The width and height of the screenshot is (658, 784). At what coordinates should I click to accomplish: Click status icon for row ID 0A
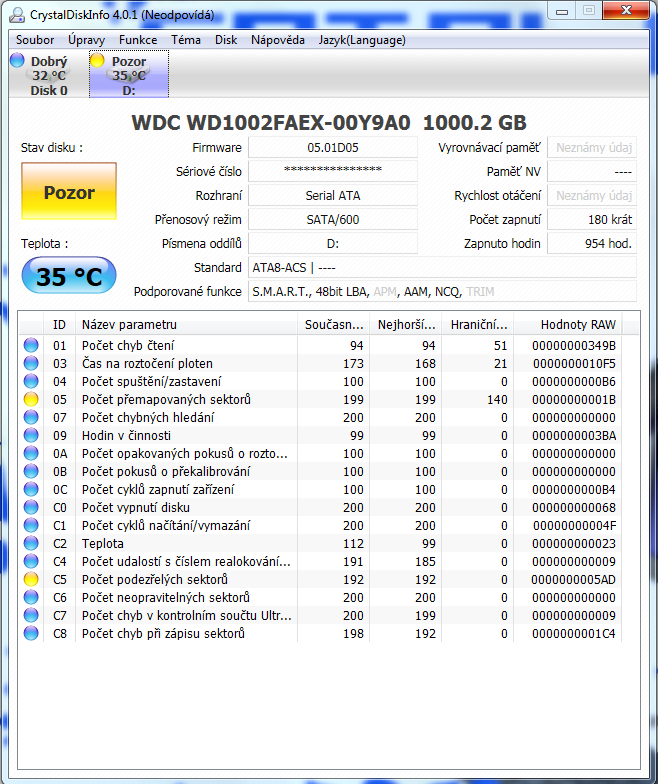tap(31, 453)
